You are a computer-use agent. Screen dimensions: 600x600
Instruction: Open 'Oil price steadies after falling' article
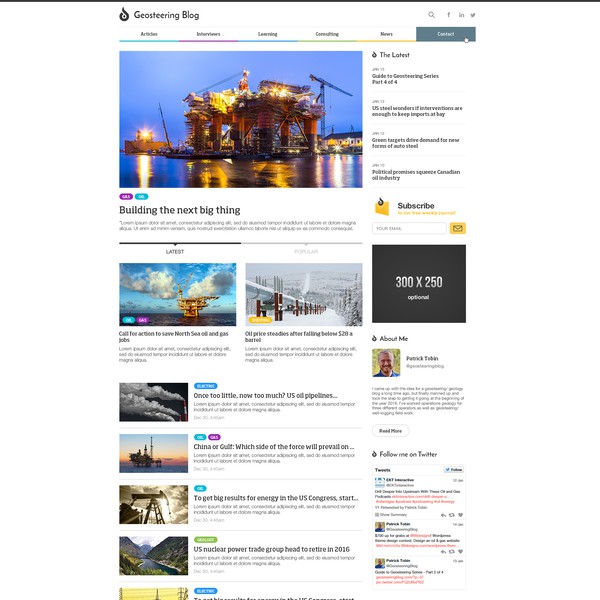299,337
